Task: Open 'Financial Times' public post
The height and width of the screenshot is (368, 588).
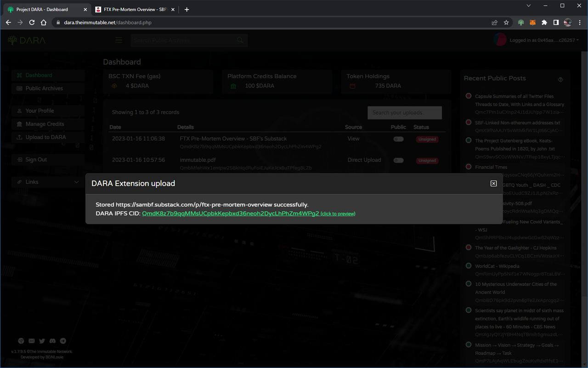Action: click(x=491, y=167)
